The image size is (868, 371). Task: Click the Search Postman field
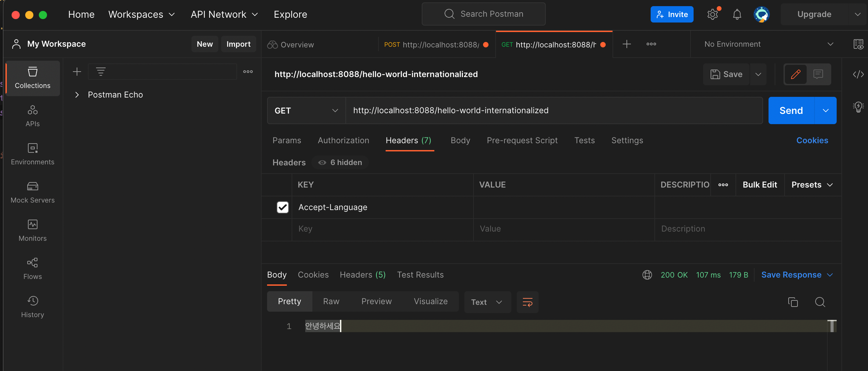point(484,14)
